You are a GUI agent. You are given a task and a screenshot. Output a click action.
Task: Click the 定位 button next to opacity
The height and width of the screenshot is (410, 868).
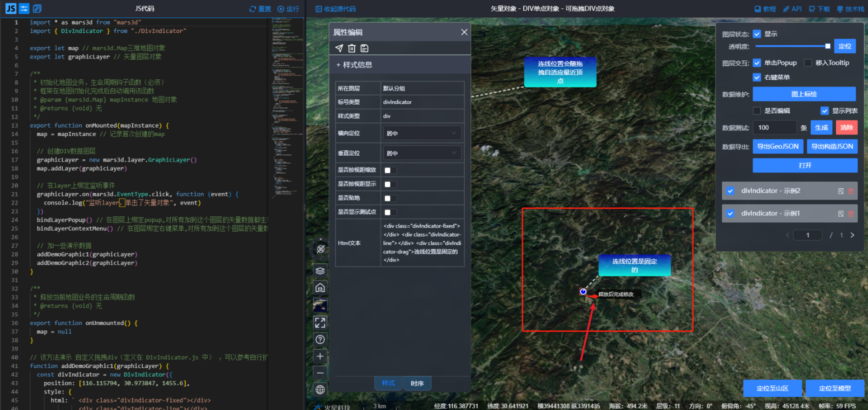(x=845, y=46)
